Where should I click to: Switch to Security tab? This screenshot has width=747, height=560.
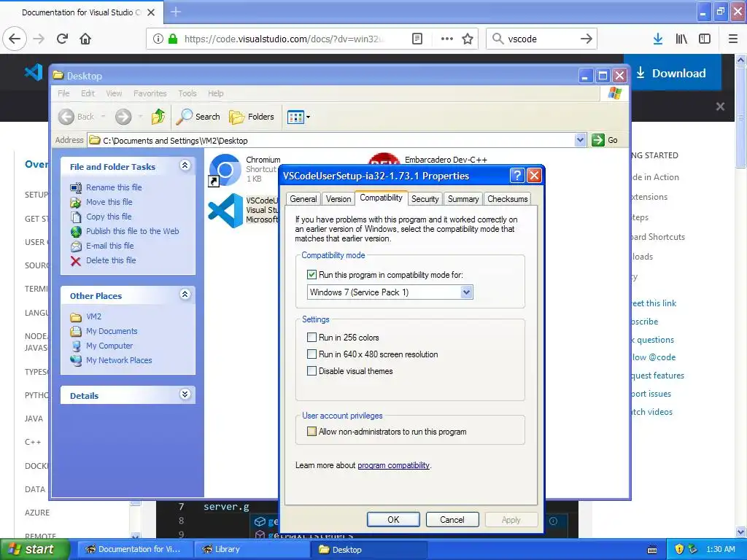[425, 199]
